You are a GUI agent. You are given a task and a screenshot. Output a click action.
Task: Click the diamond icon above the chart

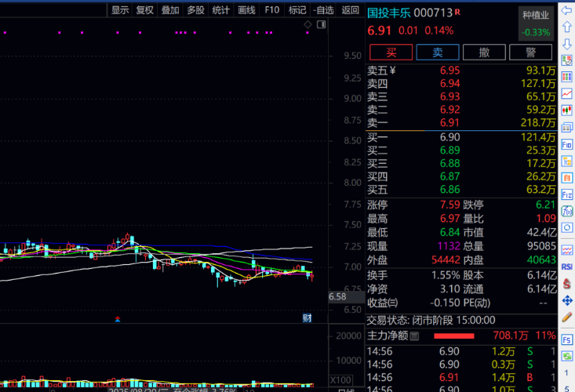308,24
